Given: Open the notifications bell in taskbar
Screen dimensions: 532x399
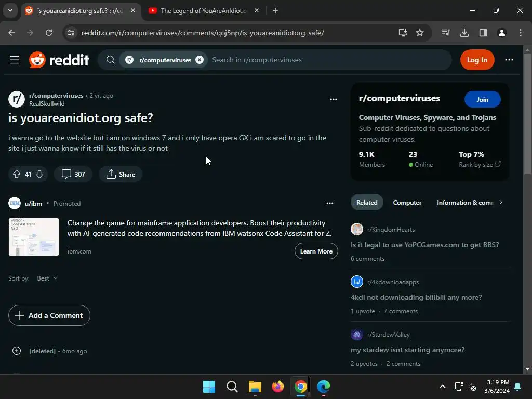Looking at the screenshot, I should tap(518, 387).
